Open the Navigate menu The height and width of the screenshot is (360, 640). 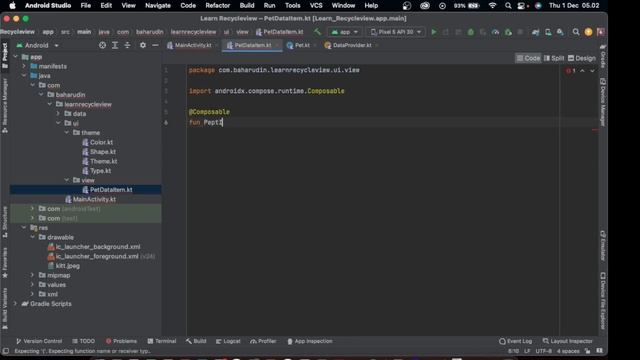click(x=158, y=6)
